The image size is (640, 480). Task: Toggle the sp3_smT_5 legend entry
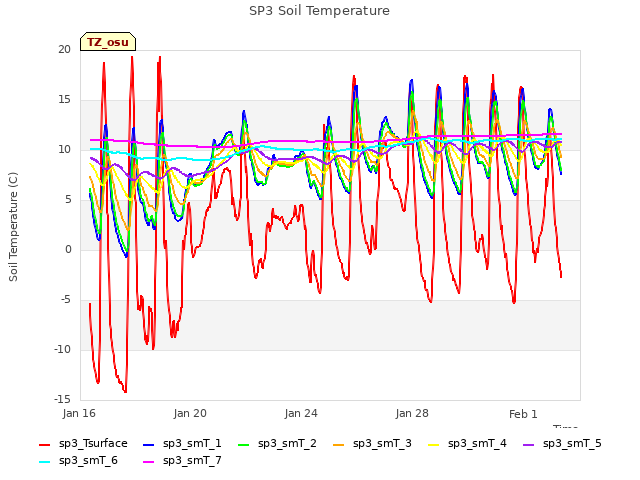coord(562,444)
